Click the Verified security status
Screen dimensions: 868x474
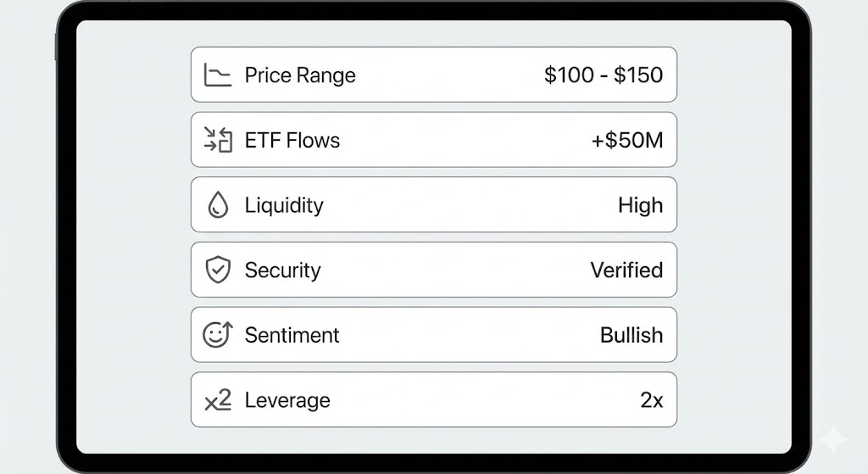(x=626, y=270)
